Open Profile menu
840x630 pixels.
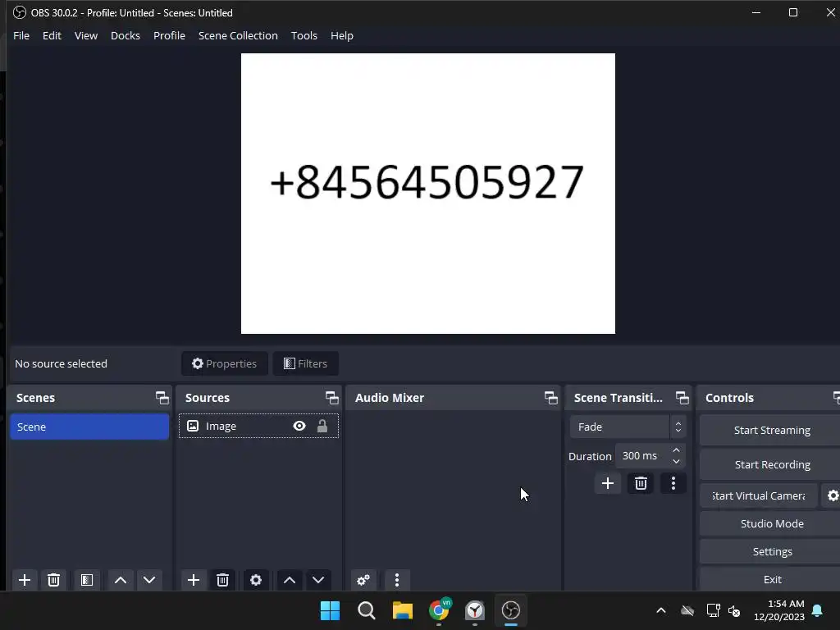pyautogui.click(x=169, y=35)
